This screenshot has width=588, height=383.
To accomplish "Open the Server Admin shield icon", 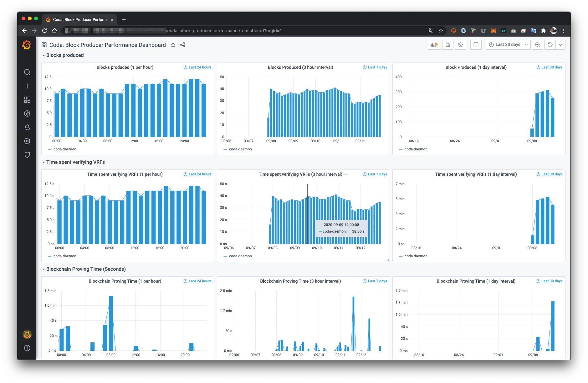I will [27, 155].
